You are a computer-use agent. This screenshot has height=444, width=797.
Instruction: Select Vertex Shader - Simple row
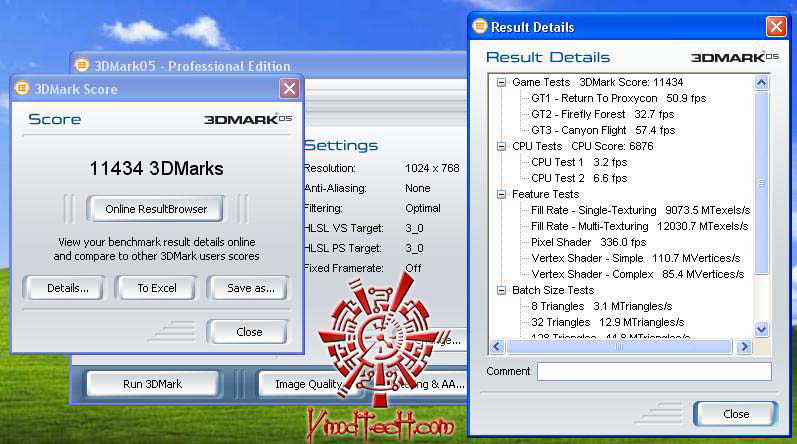click(635, 259)
